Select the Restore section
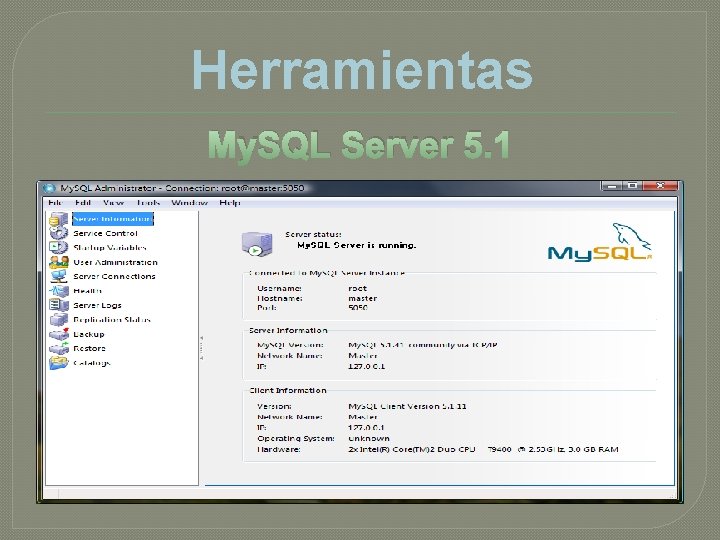Viewport: 720px width, 540px height. pyautogui.click(x=90, y=348)
